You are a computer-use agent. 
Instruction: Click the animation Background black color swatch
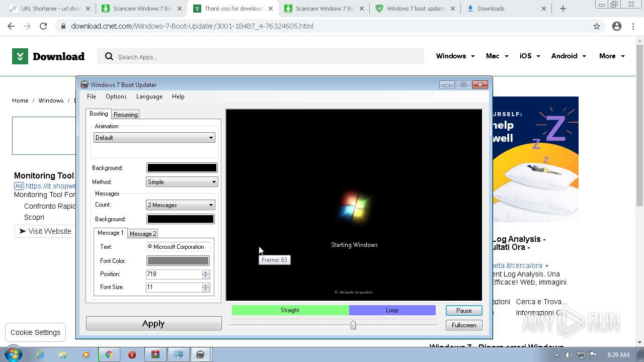pos(182,168)
